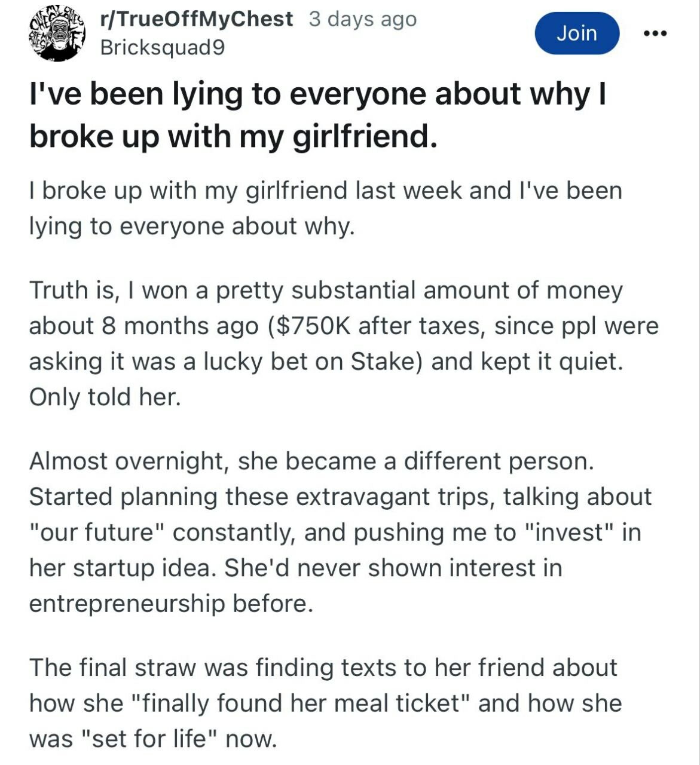Open the three-dot post options menu
700x765 pixels.
655,33
